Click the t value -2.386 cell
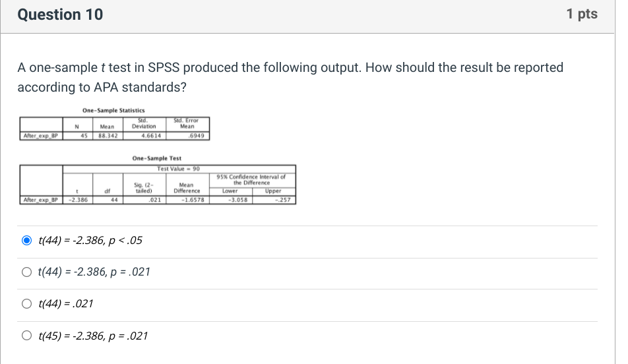Image resolution: width=628 pixels, height=364 pixels. (78, 200)
